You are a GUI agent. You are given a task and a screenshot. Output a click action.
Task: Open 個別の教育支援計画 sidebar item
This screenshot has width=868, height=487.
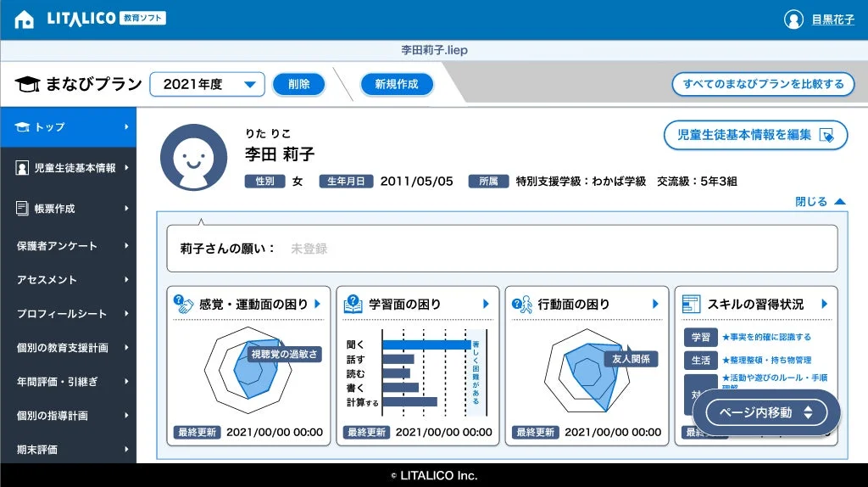[68, 347]
